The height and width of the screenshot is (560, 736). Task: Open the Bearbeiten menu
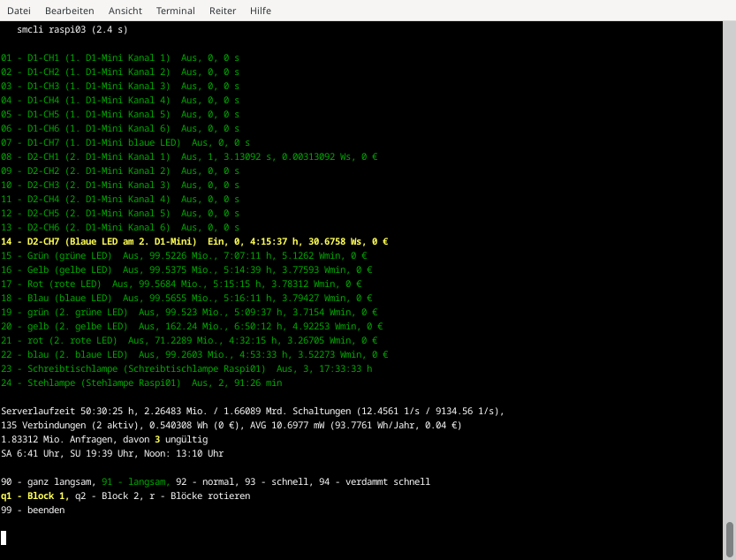[69, 11]
